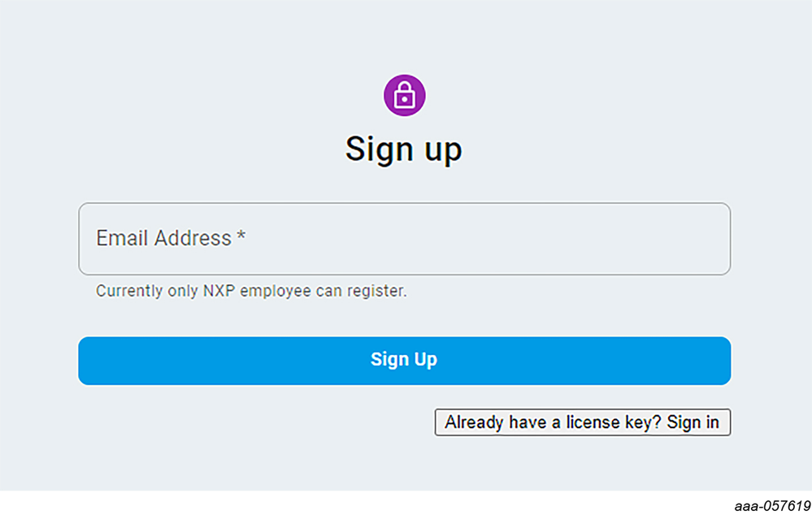812x515 pixels.
Task: Click the right end of the email field
Action: click(x=707, y=239)
